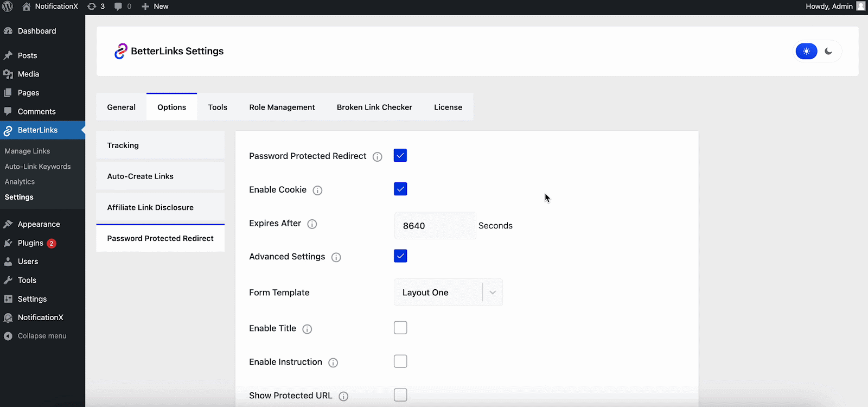
Task: Click the Users person icon
Action: click(x=8, y=262)
